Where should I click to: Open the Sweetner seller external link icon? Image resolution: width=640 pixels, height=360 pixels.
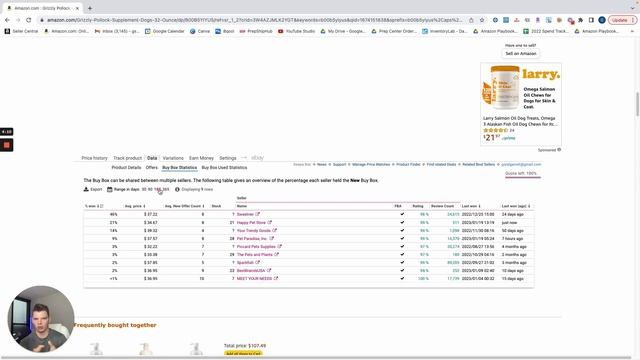[258, 214]
